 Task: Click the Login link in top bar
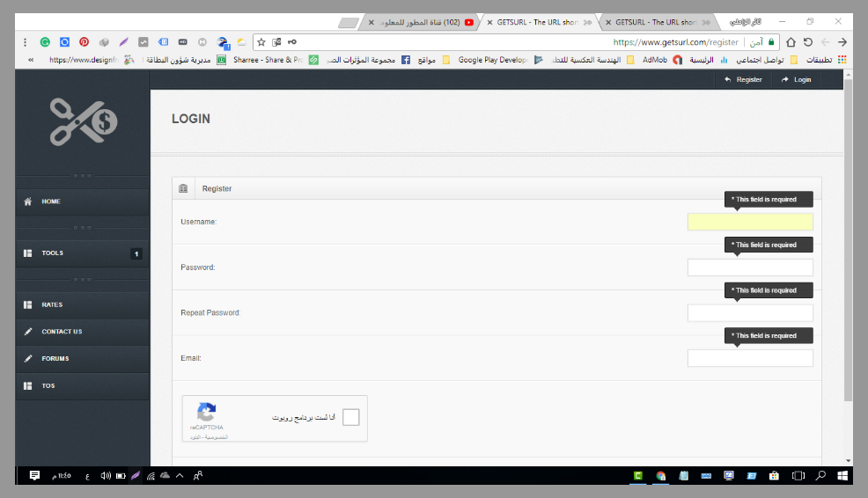tap(797, 80)
